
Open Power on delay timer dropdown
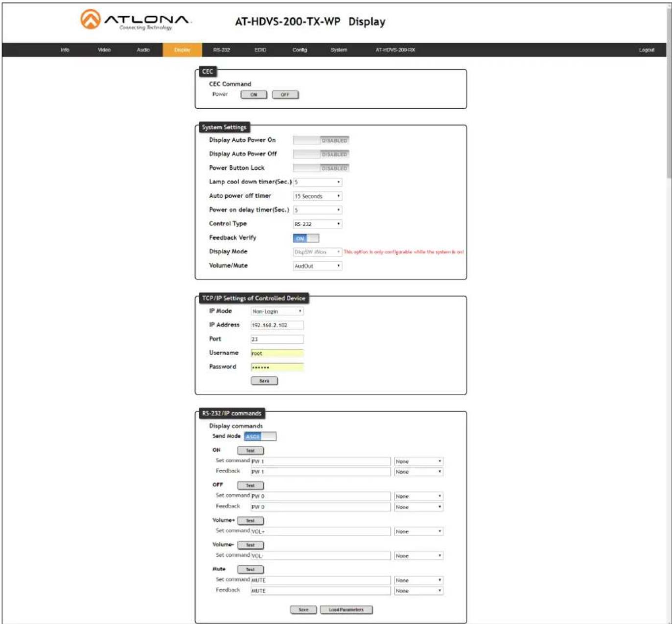(317, 210)
